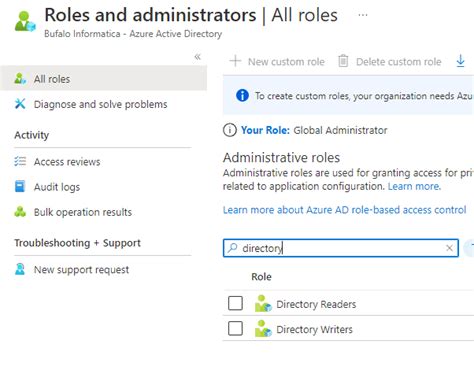The width and height of the screenshot is (474, 374).
Task: Open Diagnose and solve problems
Action: pos(100,104)
